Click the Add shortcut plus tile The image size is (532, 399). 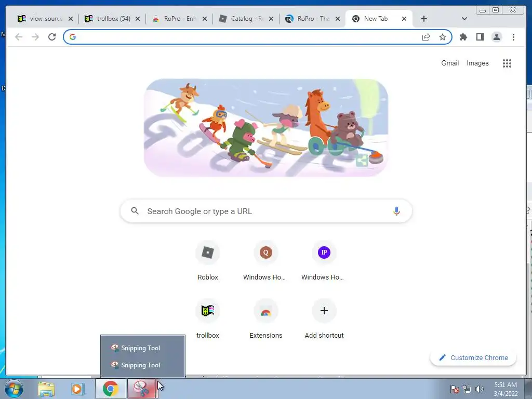324,319
